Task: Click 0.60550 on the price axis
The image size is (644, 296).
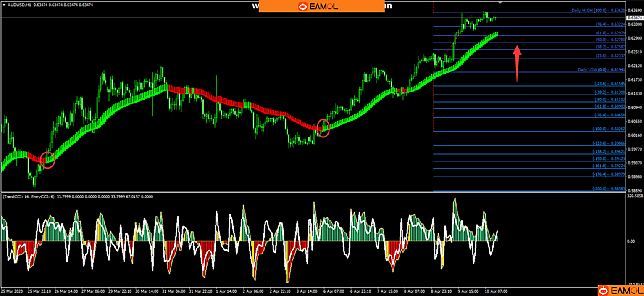Action: (x=634, y=121)
